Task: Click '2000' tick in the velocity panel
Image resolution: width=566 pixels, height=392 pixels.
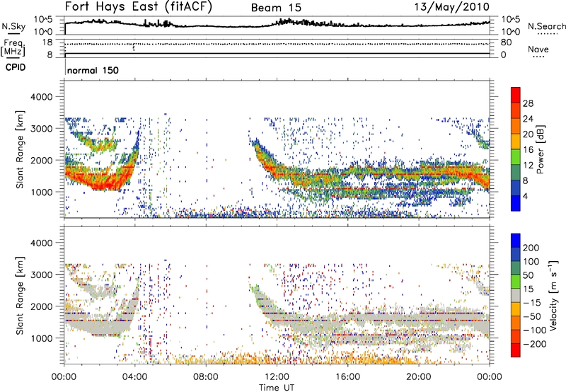Action: point(42,306)
